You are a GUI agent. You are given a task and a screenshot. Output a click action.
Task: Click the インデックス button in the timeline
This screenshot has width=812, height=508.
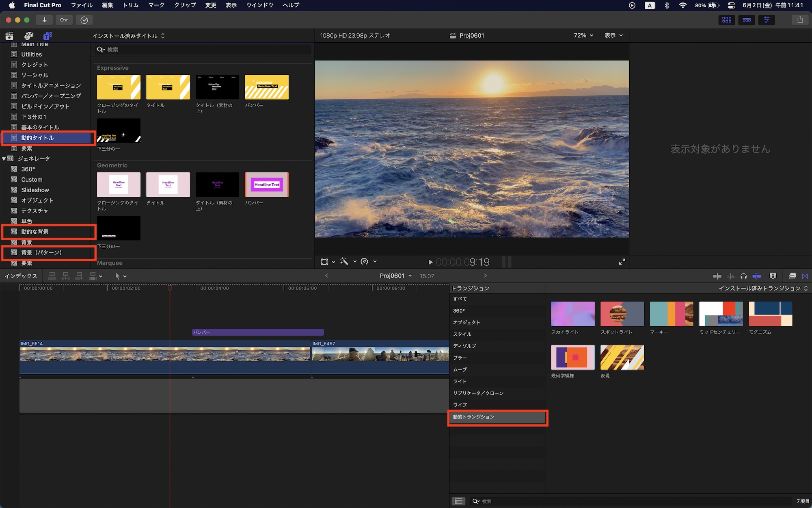coord(21,276)
